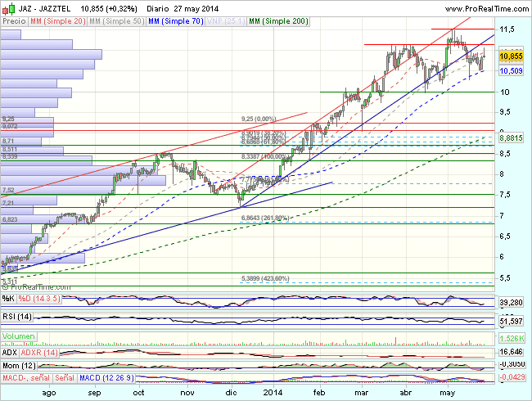The image size is (532, 401).
Task: Click the red ADXR (14) label
Action: tap(38, 351)
